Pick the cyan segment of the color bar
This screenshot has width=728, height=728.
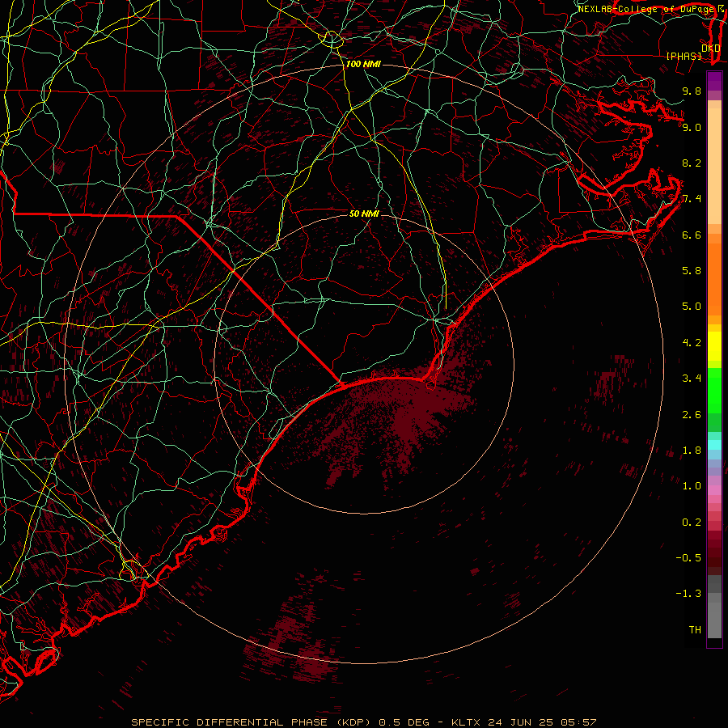point(714,445)
